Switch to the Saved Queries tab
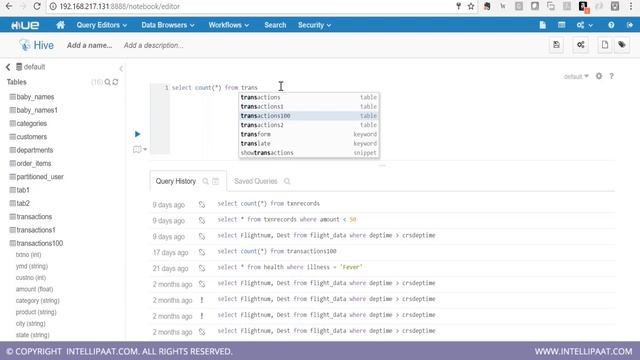 tap(256, 181)
